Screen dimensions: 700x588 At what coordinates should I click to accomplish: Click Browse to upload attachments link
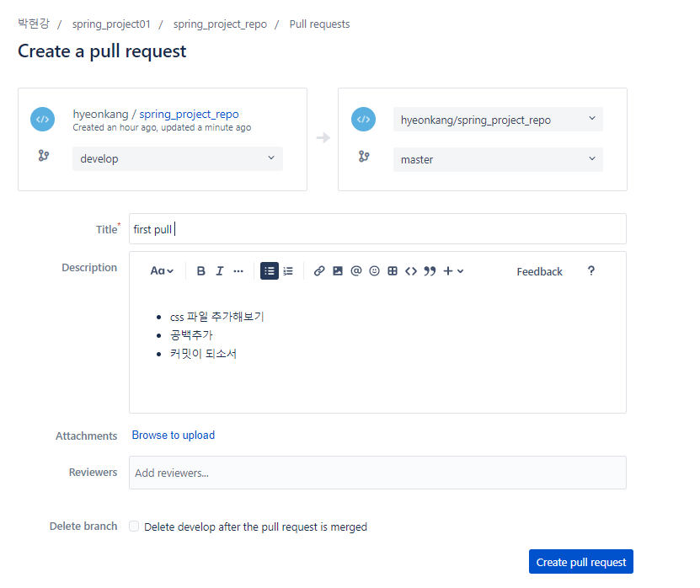174,435
